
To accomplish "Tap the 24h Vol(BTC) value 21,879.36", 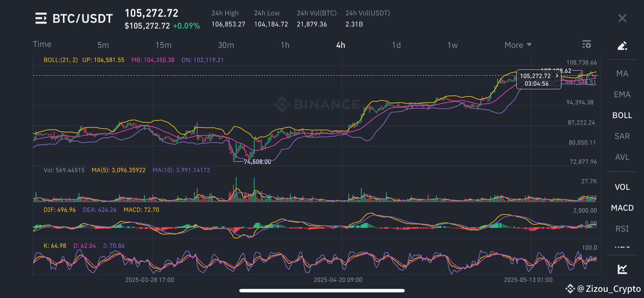I will 312,24.
